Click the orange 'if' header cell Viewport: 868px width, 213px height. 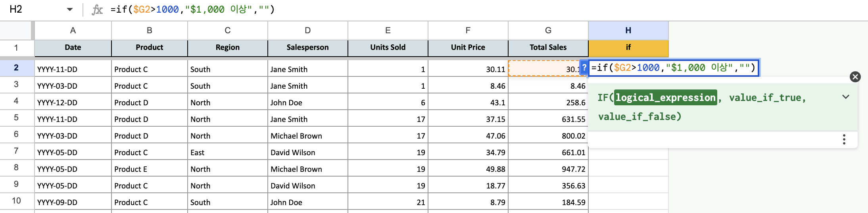pyautogui.click(x=628, y=48)
